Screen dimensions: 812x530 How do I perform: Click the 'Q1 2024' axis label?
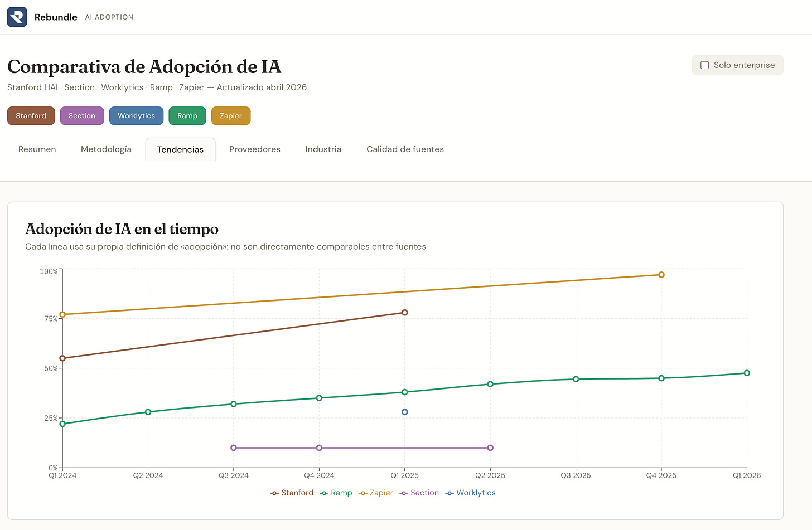tap(62, 476)
